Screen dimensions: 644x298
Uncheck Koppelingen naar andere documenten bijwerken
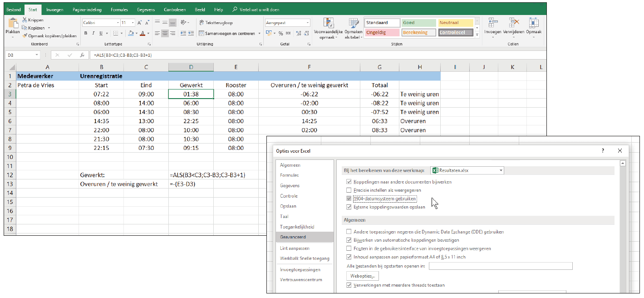(349, 181)
